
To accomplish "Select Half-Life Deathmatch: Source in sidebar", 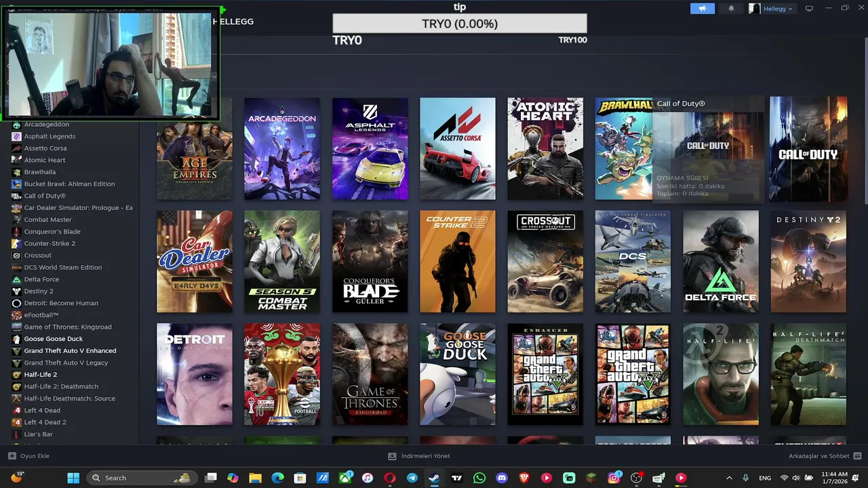I will (70, 399).
